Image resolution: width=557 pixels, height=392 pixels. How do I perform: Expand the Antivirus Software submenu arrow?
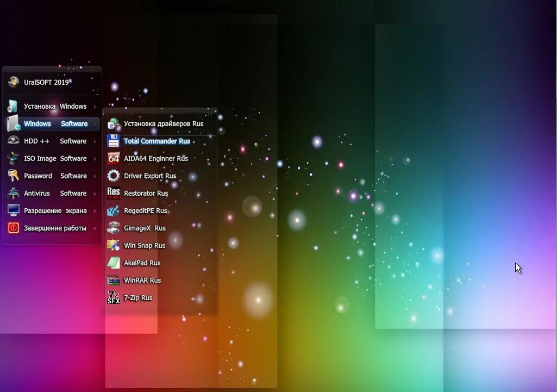pos(95,194)
